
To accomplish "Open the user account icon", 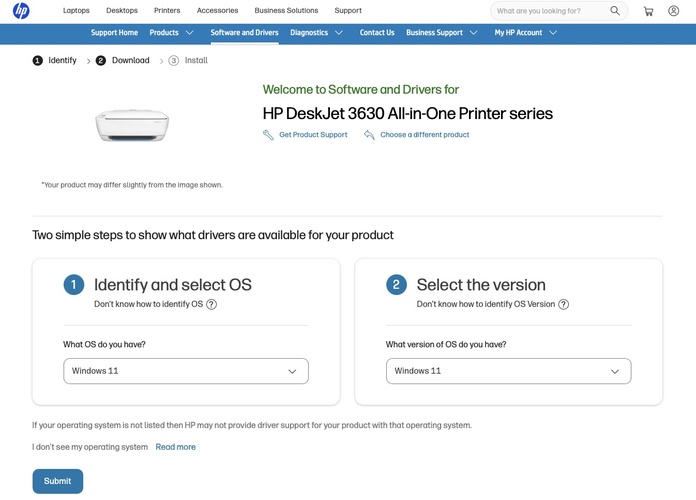I will [x=673, y=11].
